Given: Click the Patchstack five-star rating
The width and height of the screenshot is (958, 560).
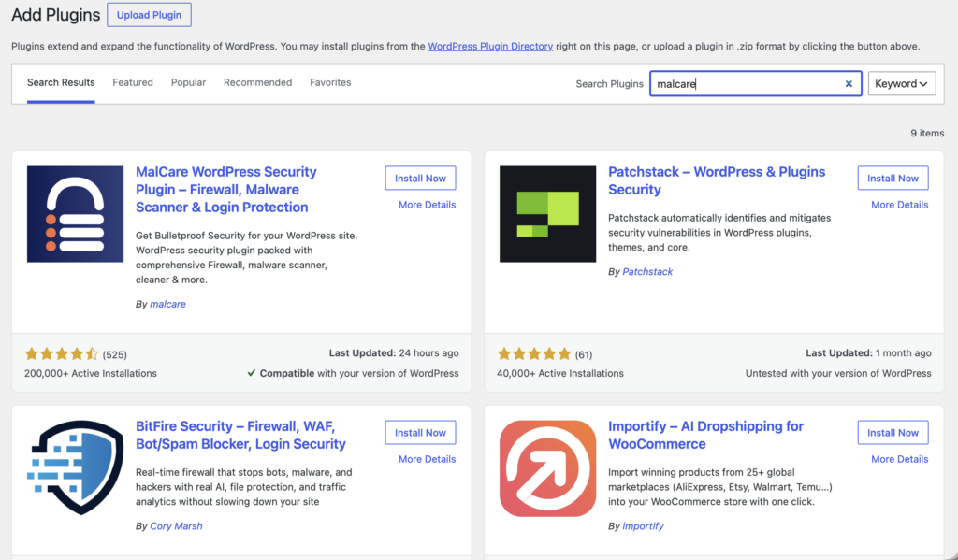Looking at the screenshot, I should coord(534,353).
